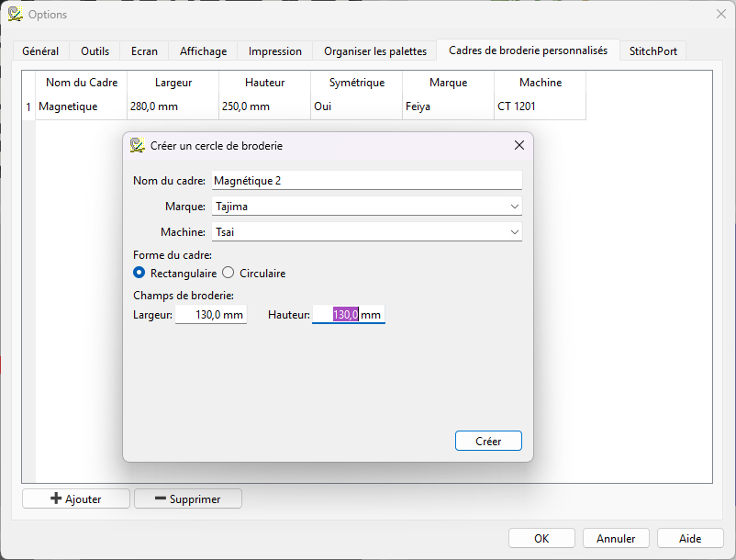736x560 pixels.
Task: Open the Marque dropdown showing Tajima
Action: click(x=367, y=207)
